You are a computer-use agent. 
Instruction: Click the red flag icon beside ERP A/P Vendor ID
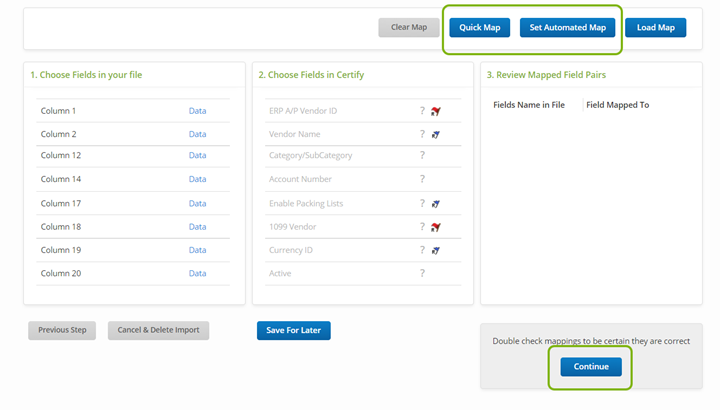(x=436, y=111)
